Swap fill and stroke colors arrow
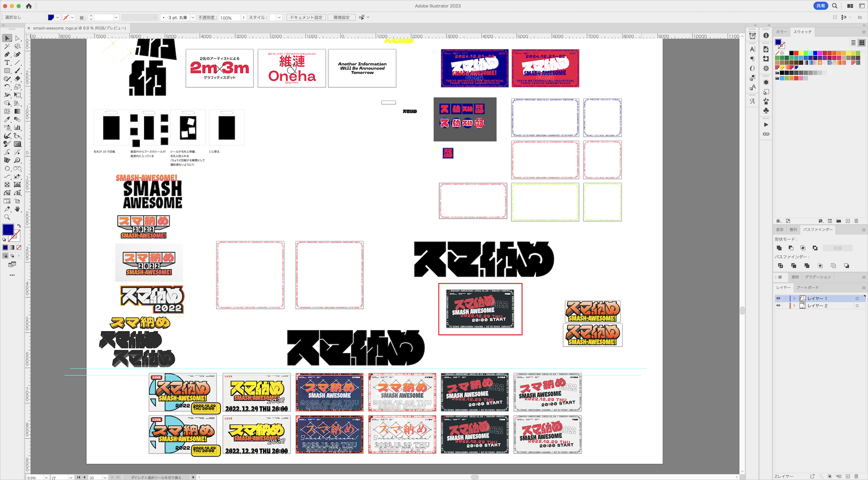The height and width of the screenshot is (480, 868). 19,226
